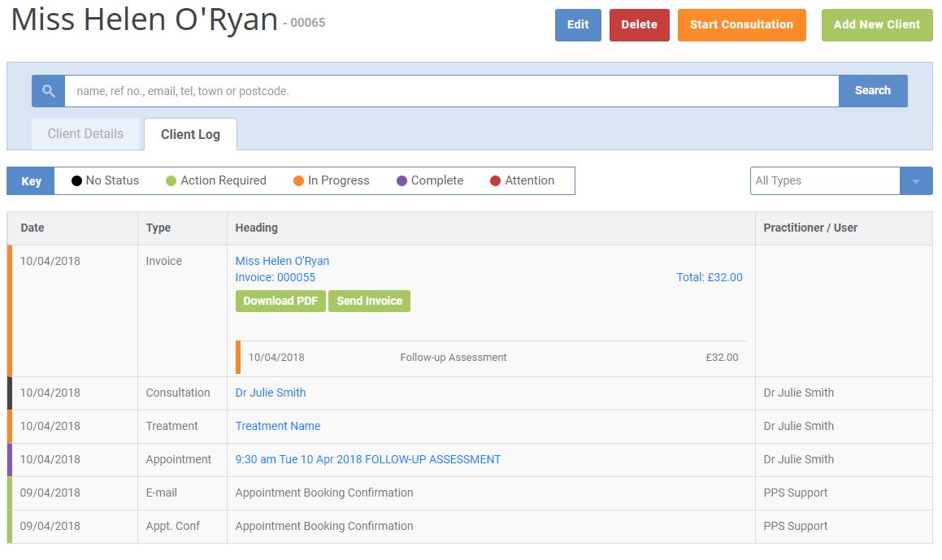Click the 10/04/2018 date in Invoice row
Screen dimensions: 942x560
point(50,261)
